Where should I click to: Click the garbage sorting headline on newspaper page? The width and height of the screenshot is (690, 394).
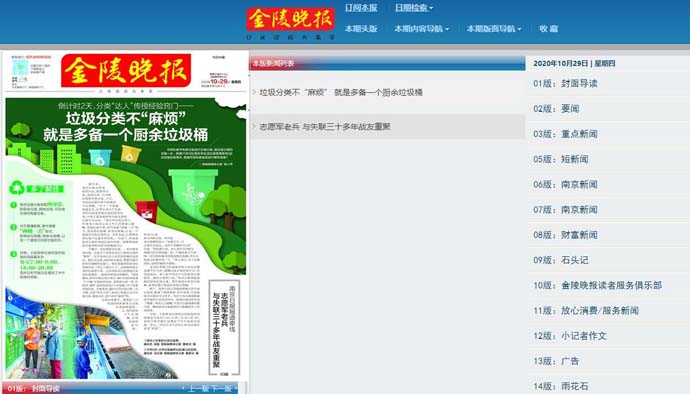[x=125, y=126]
